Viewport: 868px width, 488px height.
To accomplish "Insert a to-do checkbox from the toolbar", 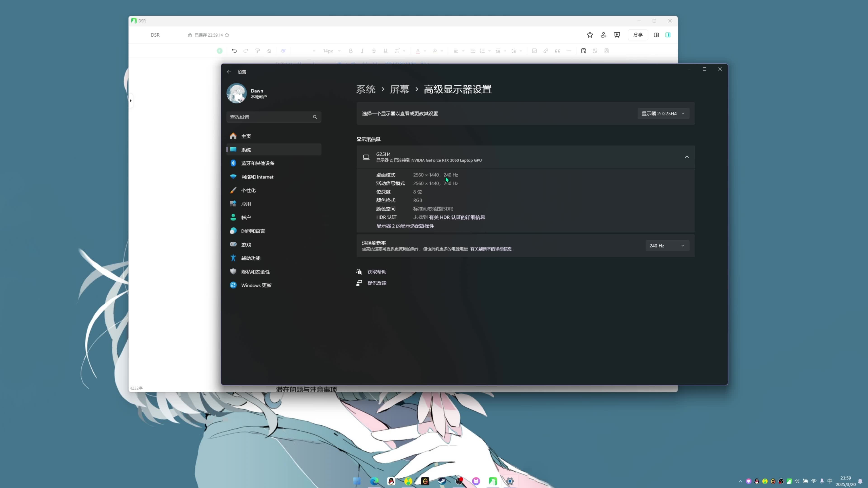I will click(x=534, y=51).
